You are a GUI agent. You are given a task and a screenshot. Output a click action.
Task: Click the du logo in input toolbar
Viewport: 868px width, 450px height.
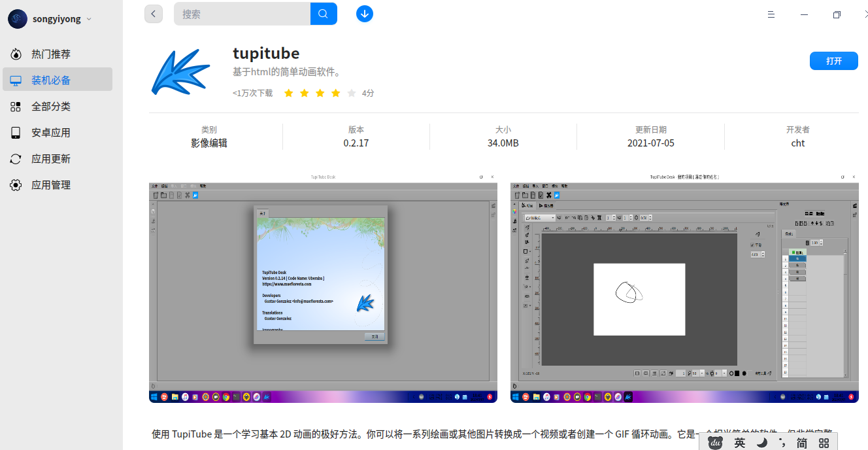715,443
